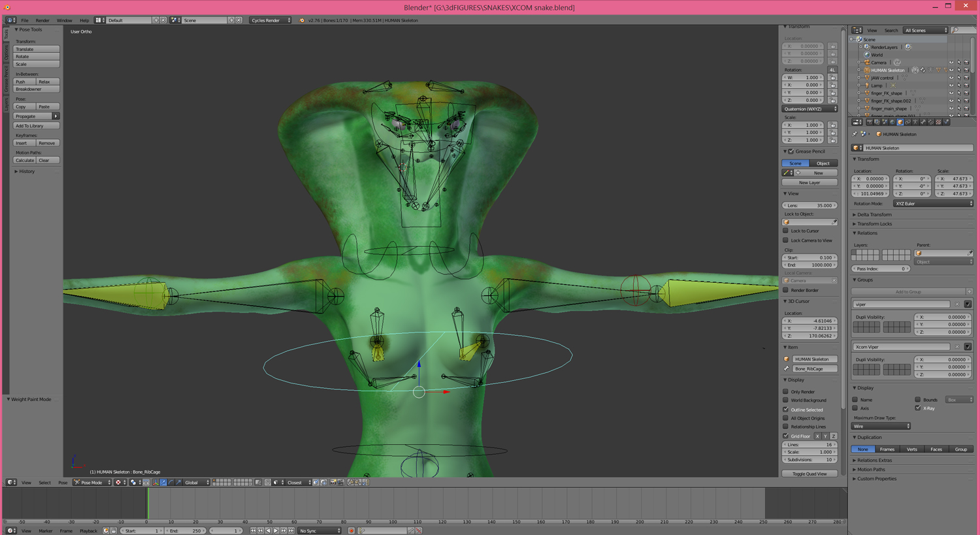
Task: Click the eyedropper in Lock to Object field
Action: click(834, 222)
